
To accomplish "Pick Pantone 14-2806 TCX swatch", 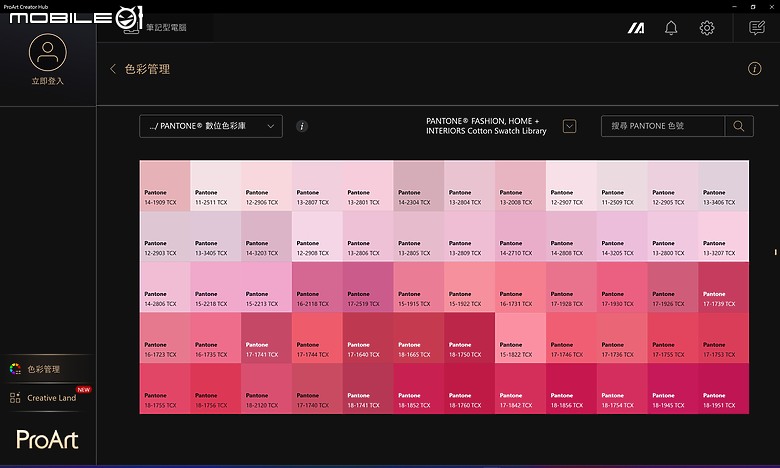I will pyautogui.click(x=165, y=287).
